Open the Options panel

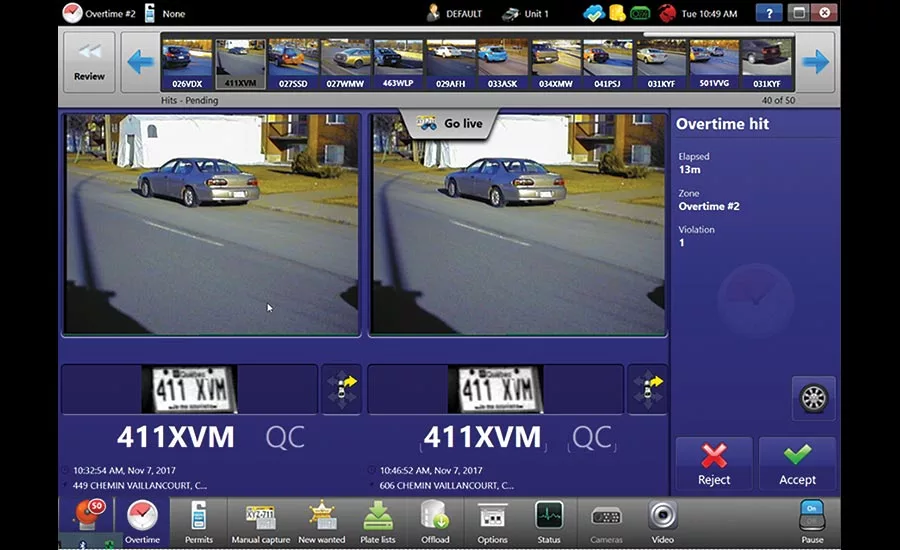(x=492, y=521)
